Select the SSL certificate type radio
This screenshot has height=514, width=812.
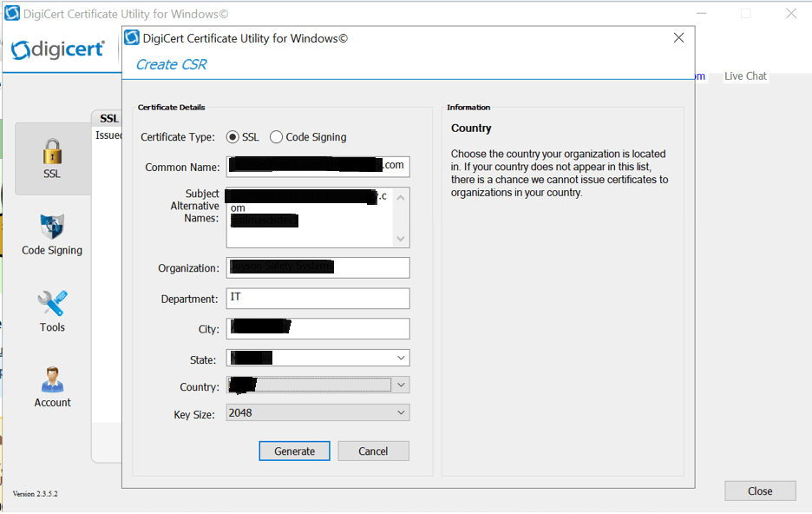(232, 137)
